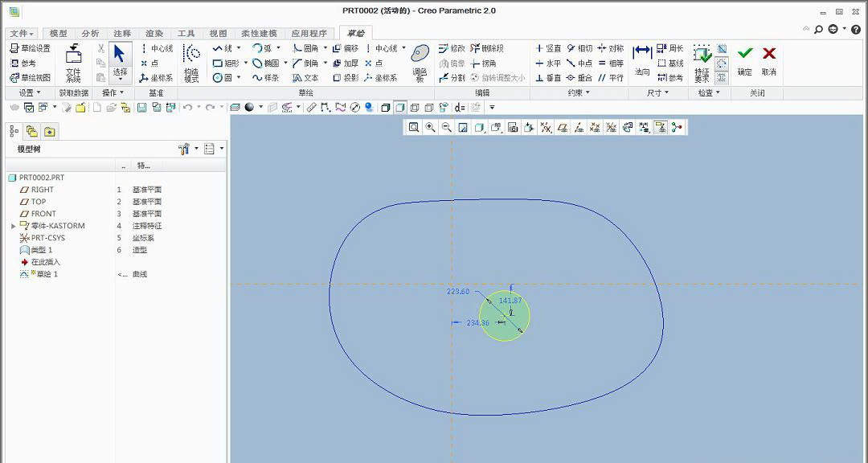
Task: Open the 文件 menu
Action: point(22,34)
